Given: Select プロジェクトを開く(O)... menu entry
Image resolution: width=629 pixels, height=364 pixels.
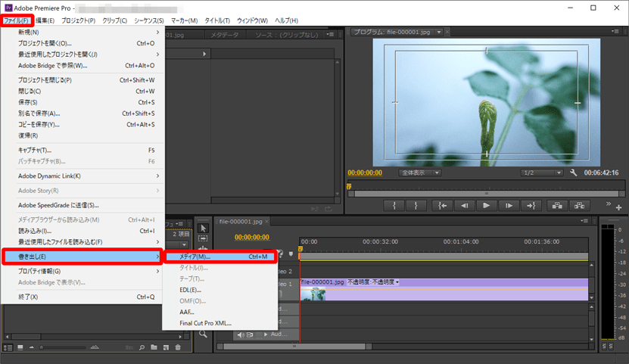Looking at the screenshot, I should 83,43.
